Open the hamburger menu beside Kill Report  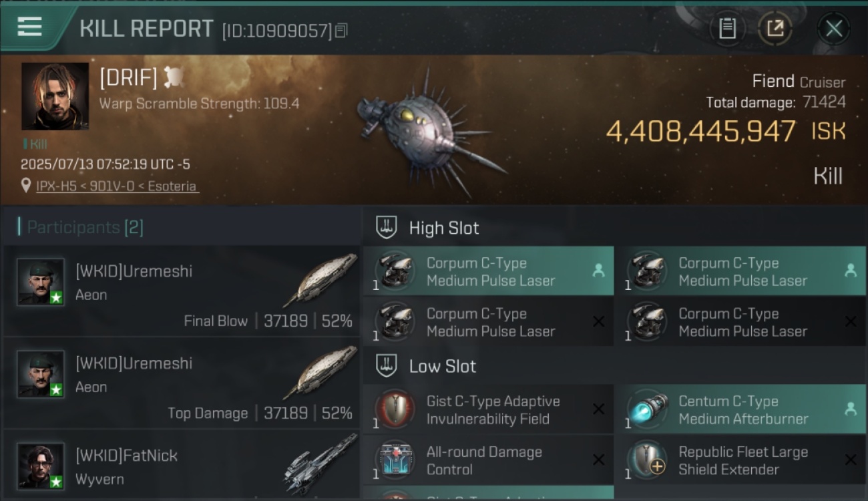(30, 27)
